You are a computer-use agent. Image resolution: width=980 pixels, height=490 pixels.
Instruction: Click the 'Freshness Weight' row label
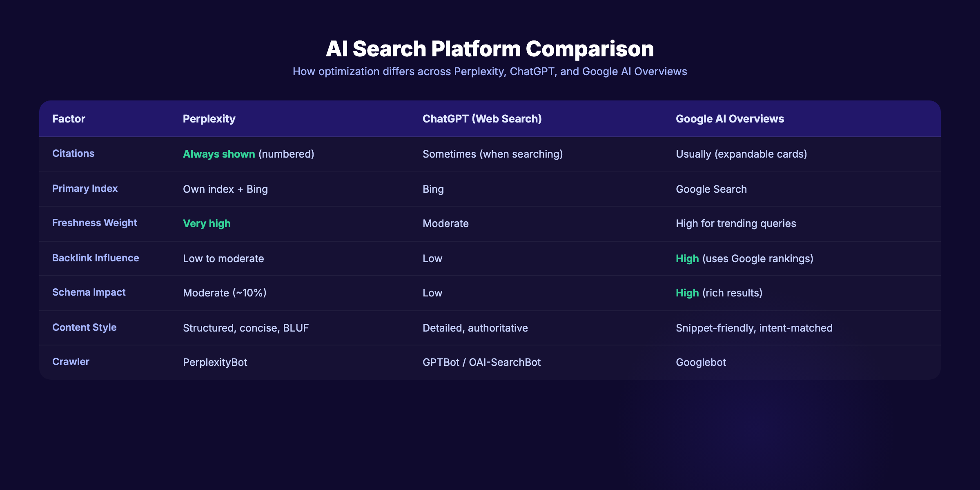click(94, 223)
